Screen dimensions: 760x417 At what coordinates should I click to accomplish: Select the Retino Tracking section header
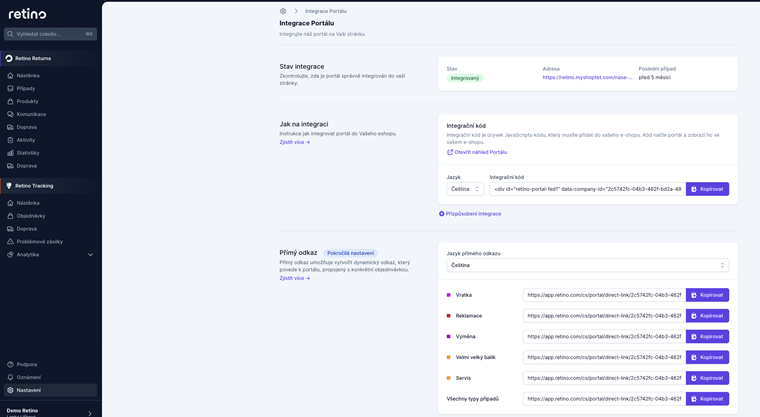click(34, 186)
